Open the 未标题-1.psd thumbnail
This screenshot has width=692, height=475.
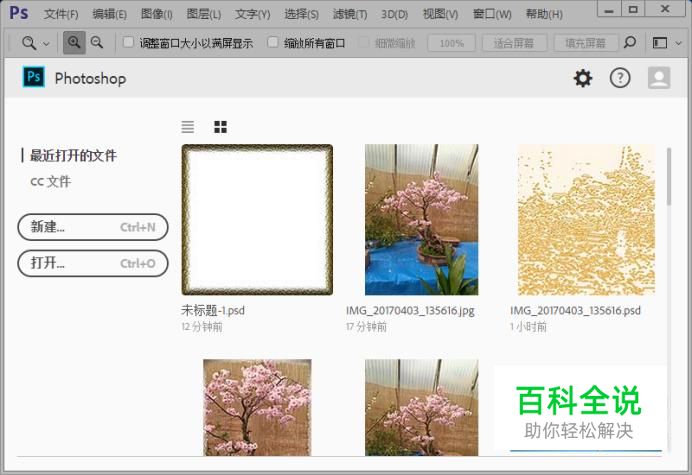(257, 219)
